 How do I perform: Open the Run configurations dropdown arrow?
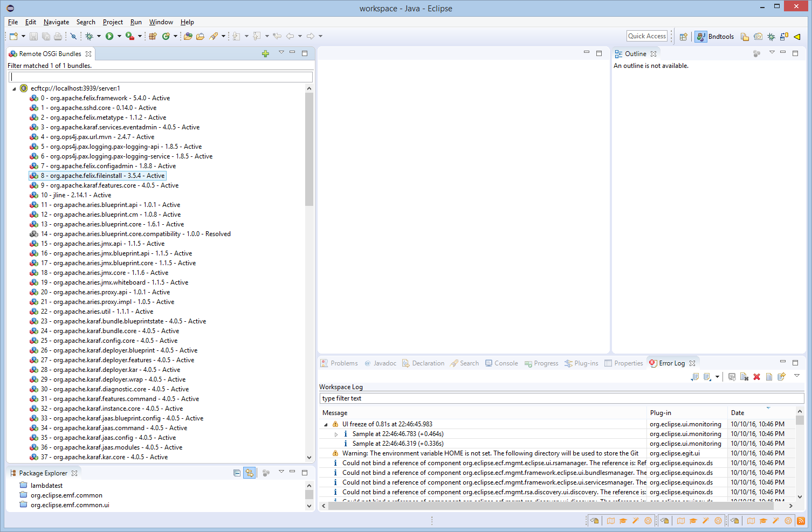pyautogui.click(x=119, y=36)
